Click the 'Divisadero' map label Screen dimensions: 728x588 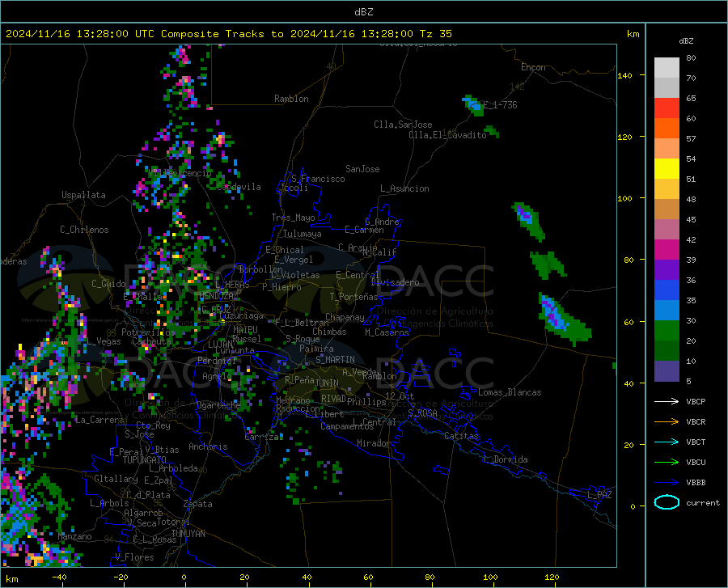395,282
